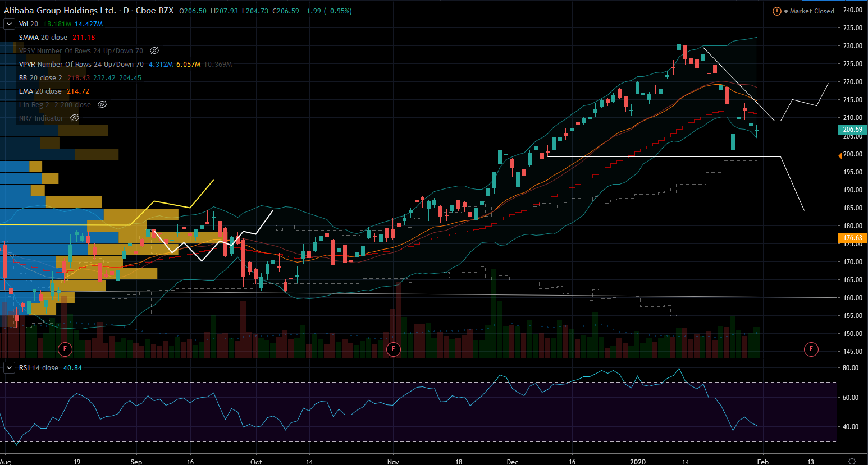The image size is (868, 465).
Task: Click the SMMA value 211.18
Action: tap(84, 38)
